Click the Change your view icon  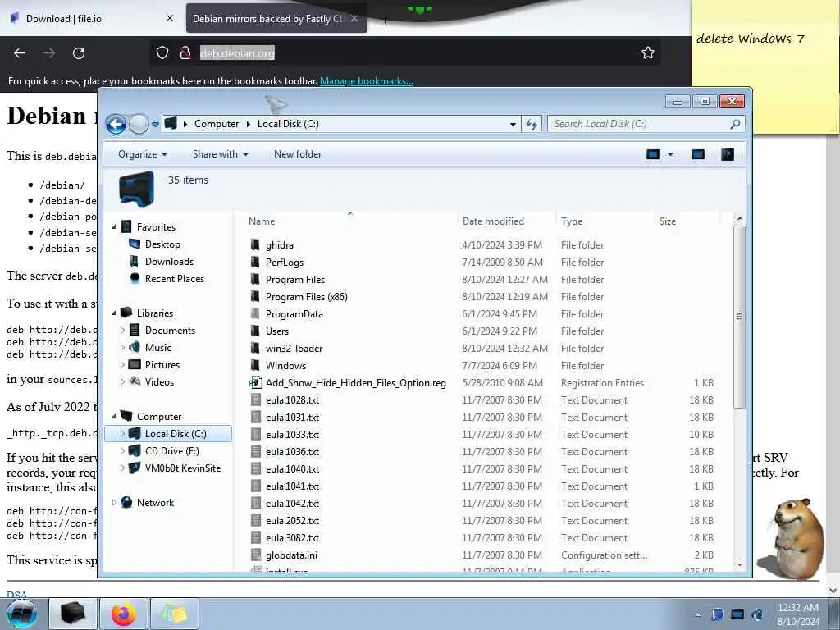pyautogui.click(x=652, y=154)
